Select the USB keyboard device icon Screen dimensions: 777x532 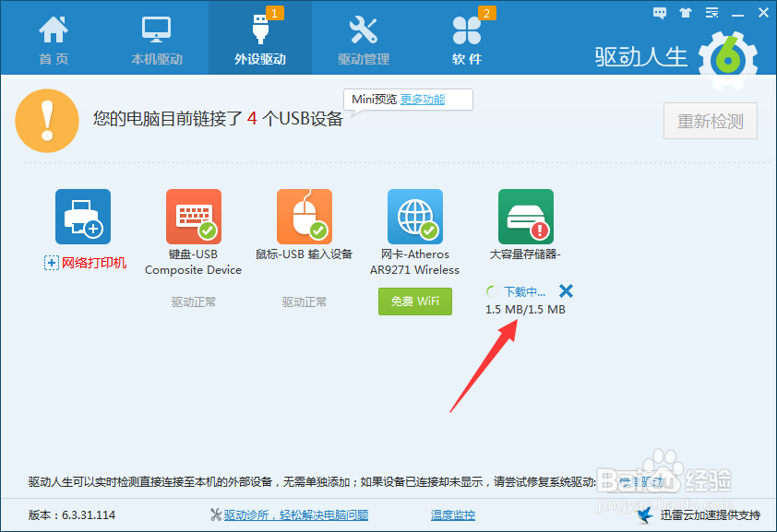tap(194, 217)
